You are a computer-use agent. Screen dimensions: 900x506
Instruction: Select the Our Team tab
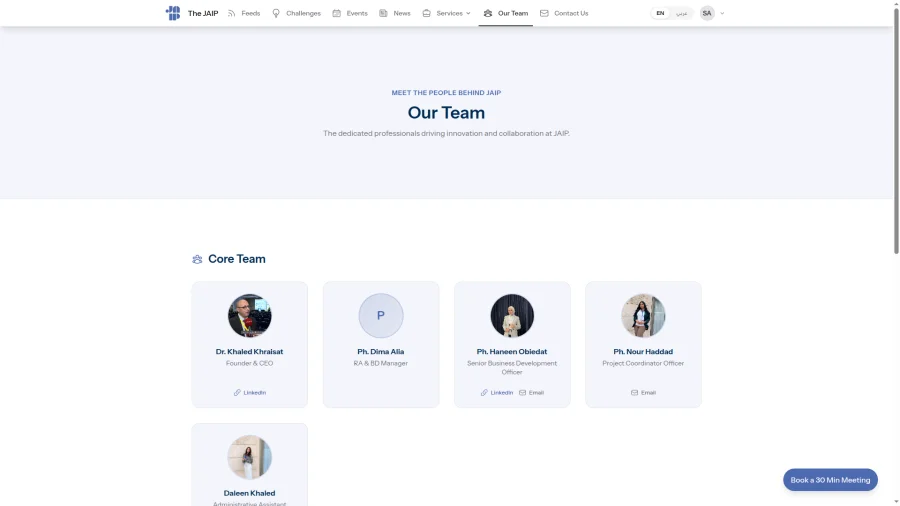click(x=506, y=13)
